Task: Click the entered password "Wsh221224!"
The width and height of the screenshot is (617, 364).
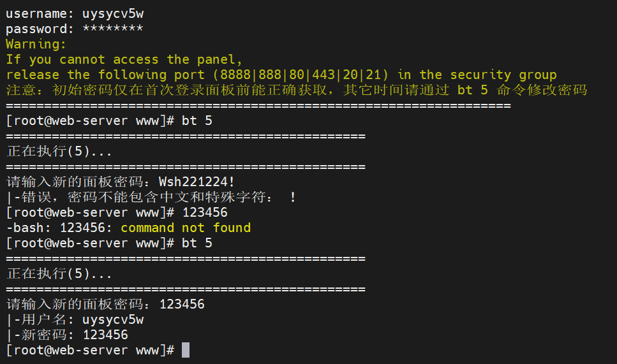Action: click(x=197, y=182)
